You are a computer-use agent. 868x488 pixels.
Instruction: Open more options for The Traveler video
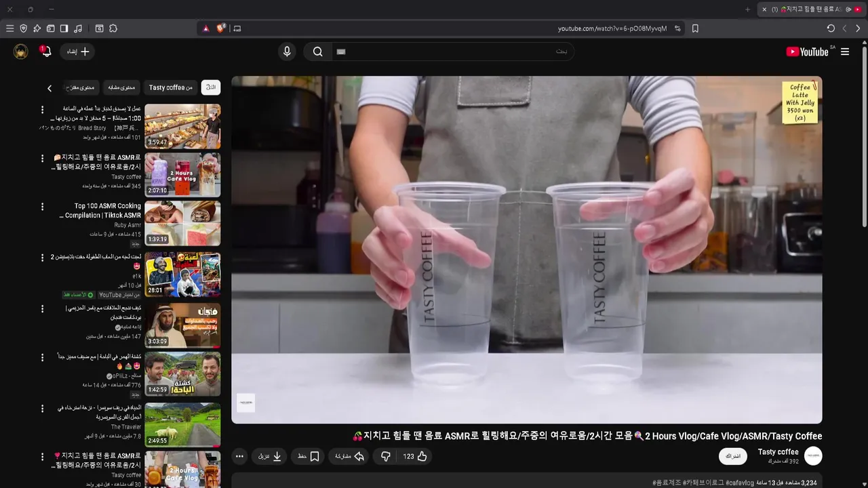(42, 408)
